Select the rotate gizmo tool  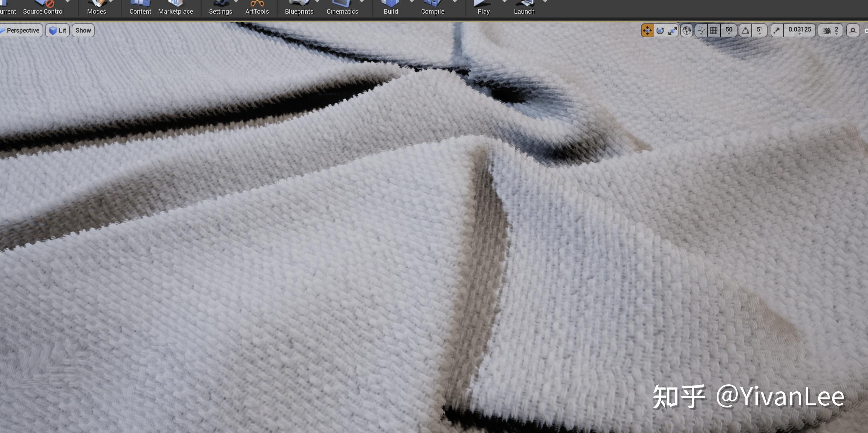tap(660, 30)
